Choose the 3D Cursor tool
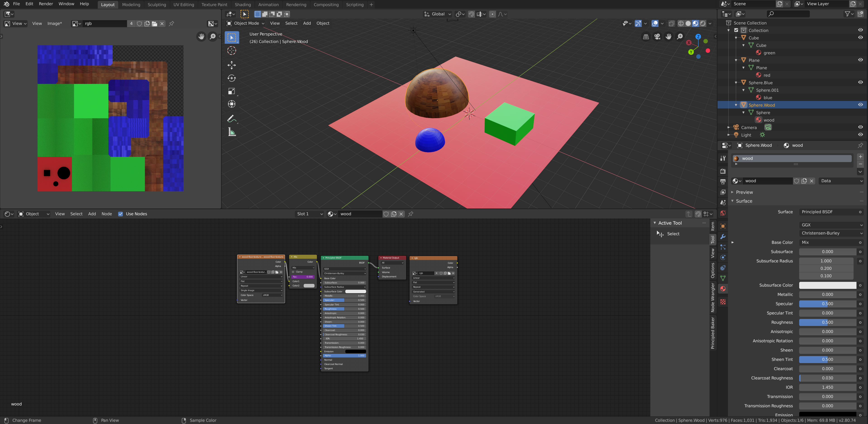 click(231, 50)
